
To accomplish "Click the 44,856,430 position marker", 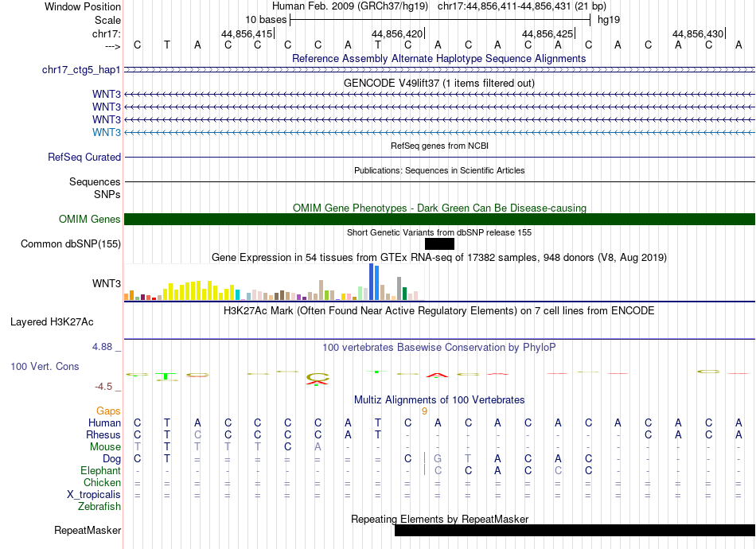I will 699,33.
